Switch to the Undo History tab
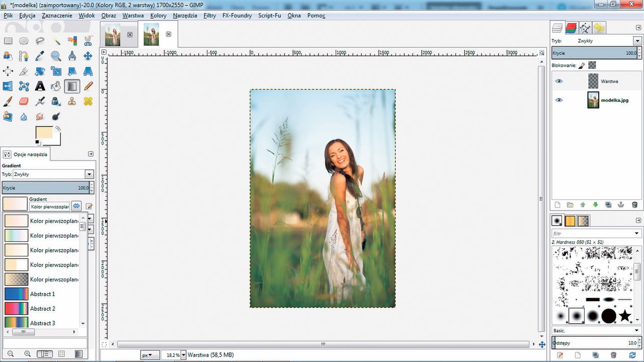 pyautogui.click(x=599, y=28)
